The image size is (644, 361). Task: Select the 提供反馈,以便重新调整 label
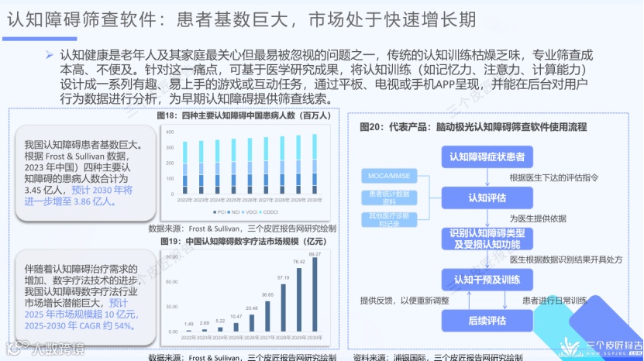[404, 301]
